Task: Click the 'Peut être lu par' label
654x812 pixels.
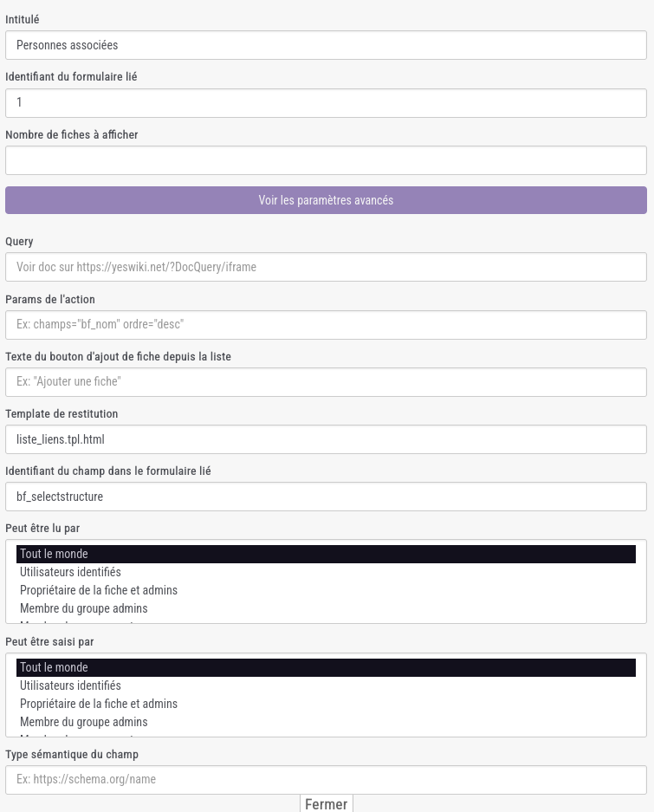Action: coord(42,528)
